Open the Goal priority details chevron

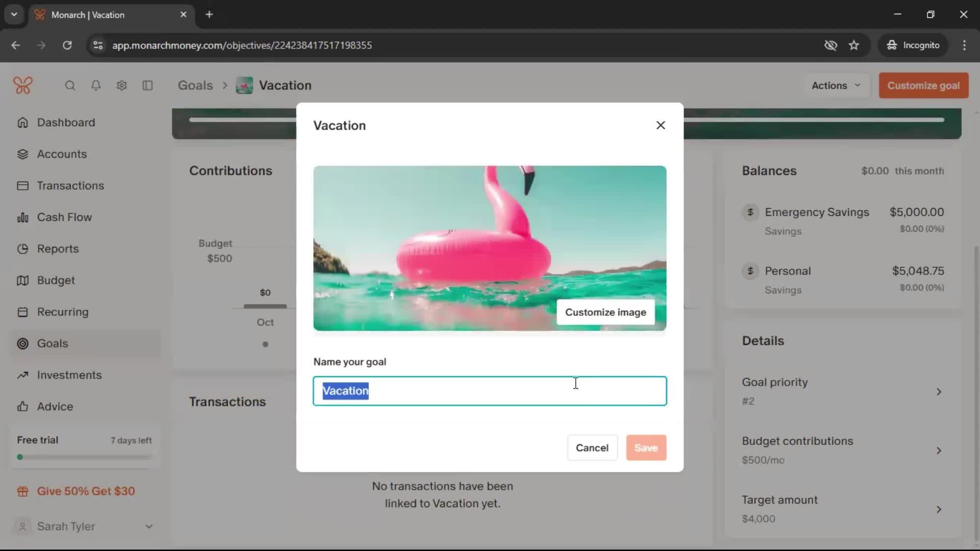click(x=938, y=391)
